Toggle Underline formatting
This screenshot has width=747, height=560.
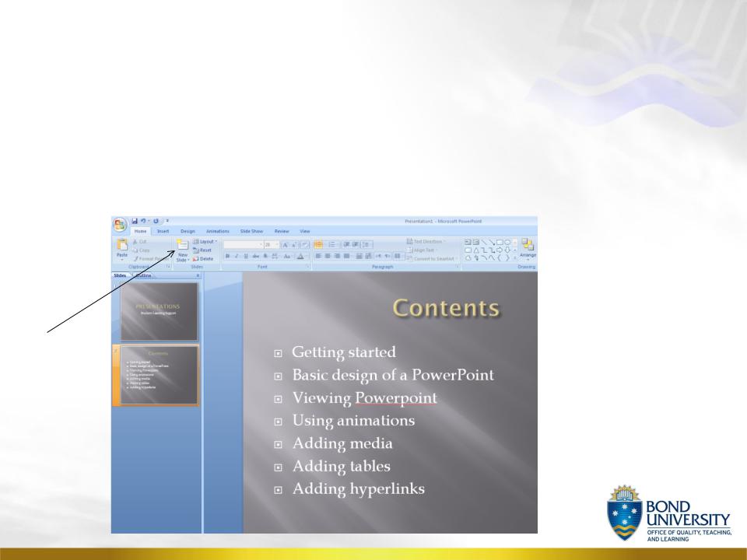[246, 256]
